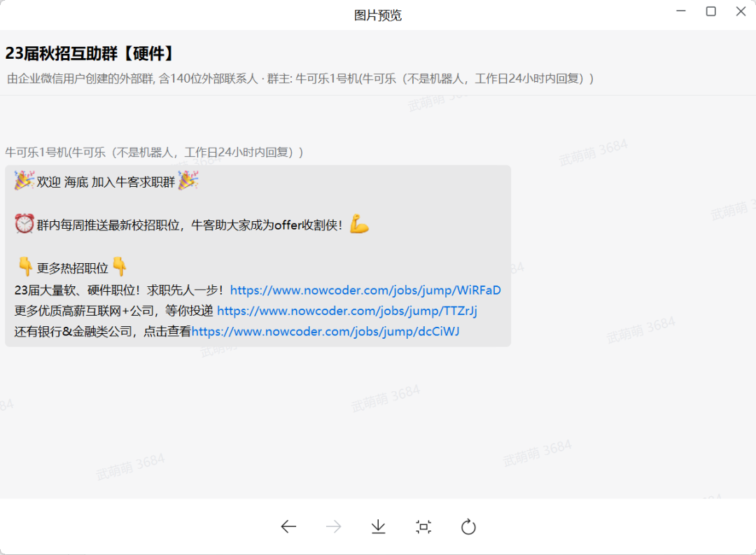Click pointing-down emoji after 更多热招职位
756x555 pixels.
click(119, 266)
